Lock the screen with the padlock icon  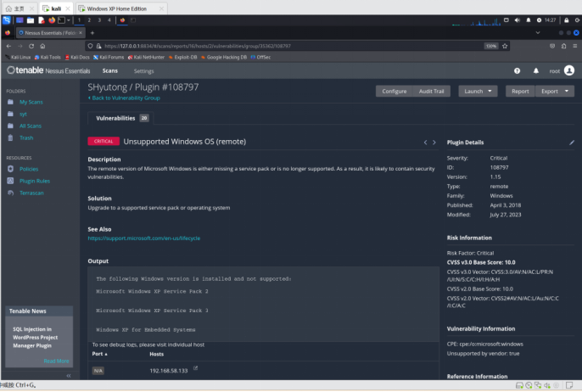[567, 20]
